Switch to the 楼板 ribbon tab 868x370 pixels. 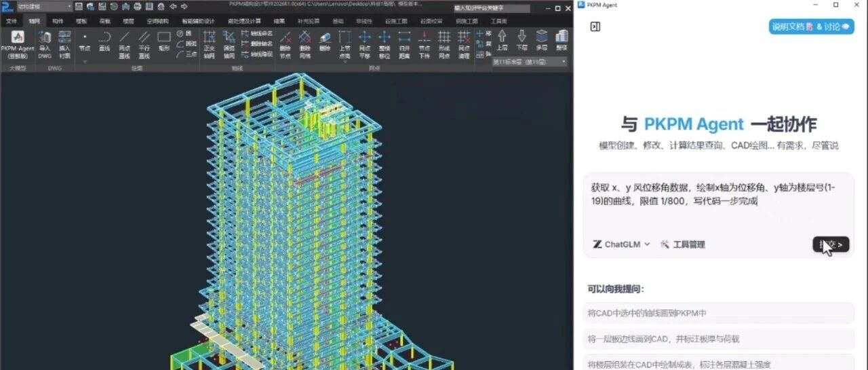81,21
